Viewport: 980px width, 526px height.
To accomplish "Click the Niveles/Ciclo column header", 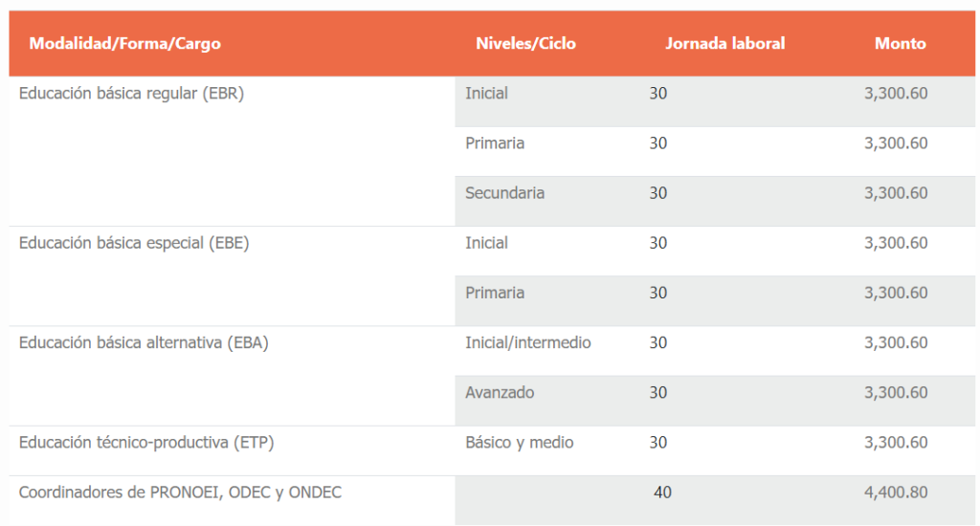I will tap(525, 43).
